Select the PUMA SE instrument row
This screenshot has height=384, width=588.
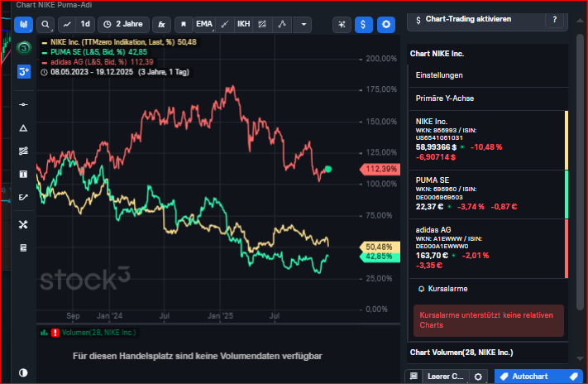[485, 194]
